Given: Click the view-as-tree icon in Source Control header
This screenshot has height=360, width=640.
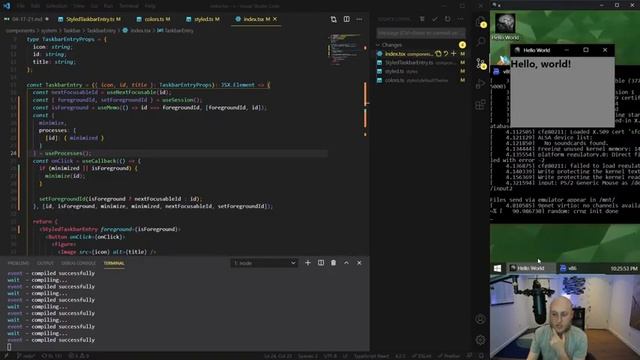Looking at the screenshot, I should [x=422, y=19].
